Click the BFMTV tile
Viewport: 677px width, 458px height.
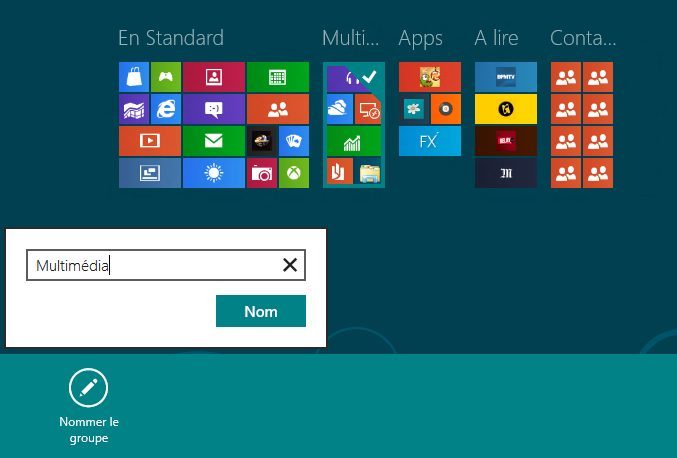pyautogui.click(x=505, y=77)
